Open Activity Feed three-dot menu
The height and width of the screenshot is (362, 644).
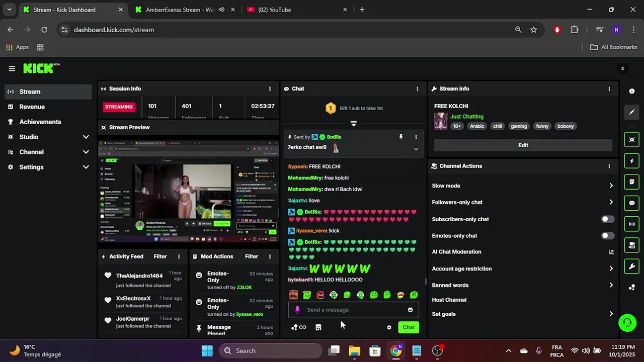(x=179, y=256)
